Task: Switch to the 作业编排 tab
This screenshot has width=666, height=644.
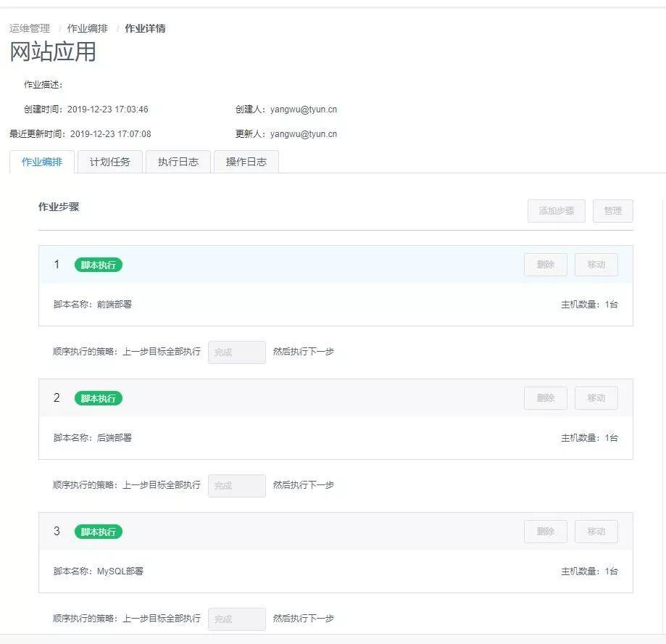Action: 42,162
